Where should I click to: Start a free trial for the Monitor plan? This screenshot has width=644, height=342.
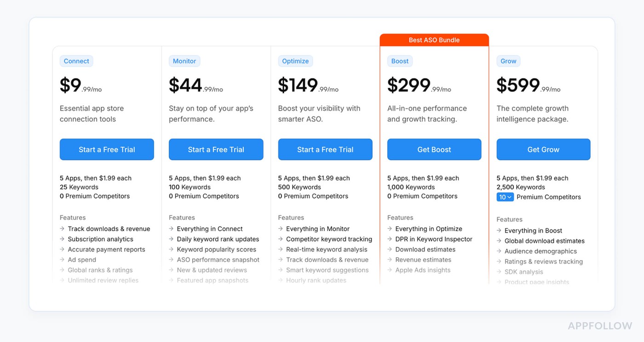coord(216,149)
